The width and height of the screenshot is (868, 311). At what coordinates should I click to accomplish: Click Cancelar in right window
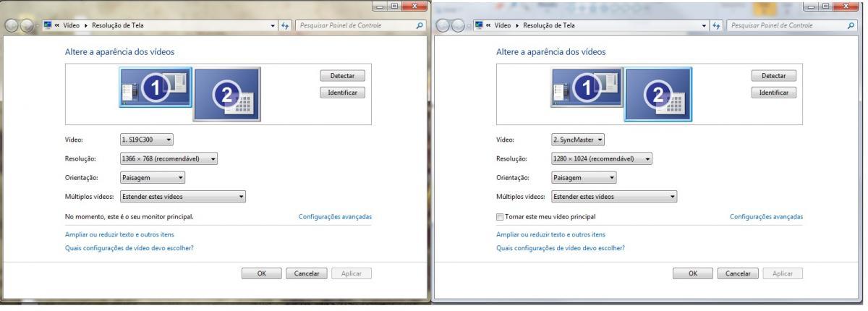click(x=738, y=273)
